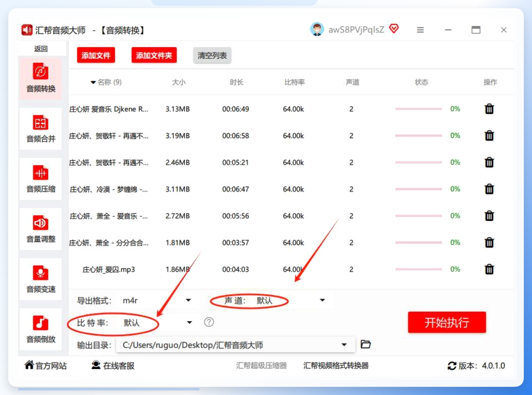The image size is (532, 395).
Task: Open bitrate help question mark
Action: click(209, 322)
